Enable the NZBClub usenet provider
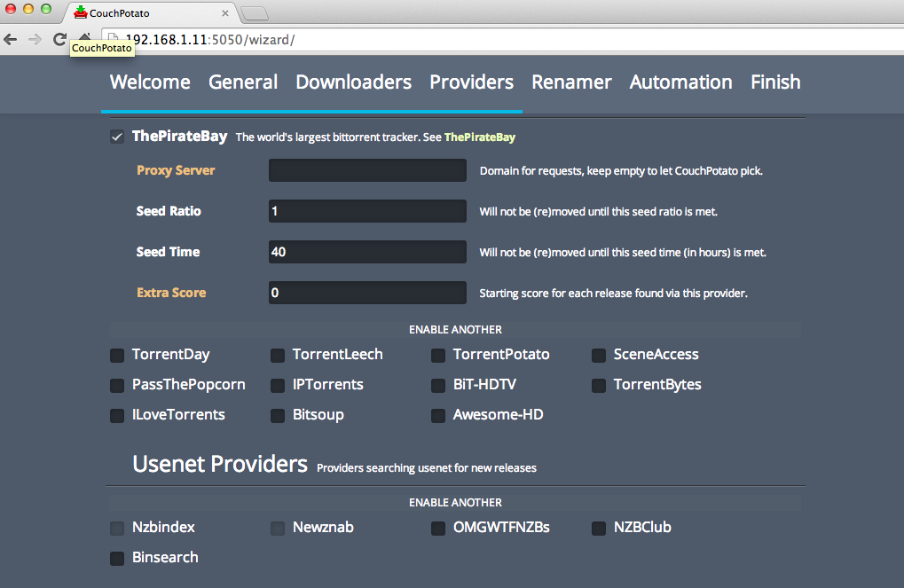Image resolution: width=904 pixels, height=588 pixels. pos(599,528)
